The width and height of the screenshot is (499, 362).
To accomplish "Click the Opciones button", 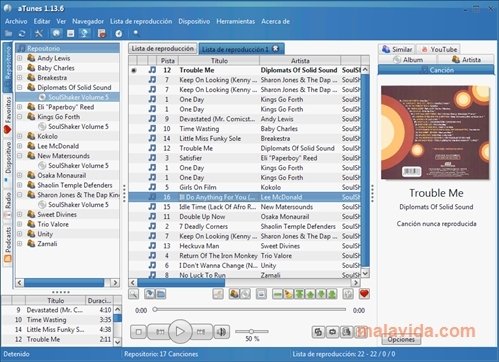I will click(x=401, y=339).
